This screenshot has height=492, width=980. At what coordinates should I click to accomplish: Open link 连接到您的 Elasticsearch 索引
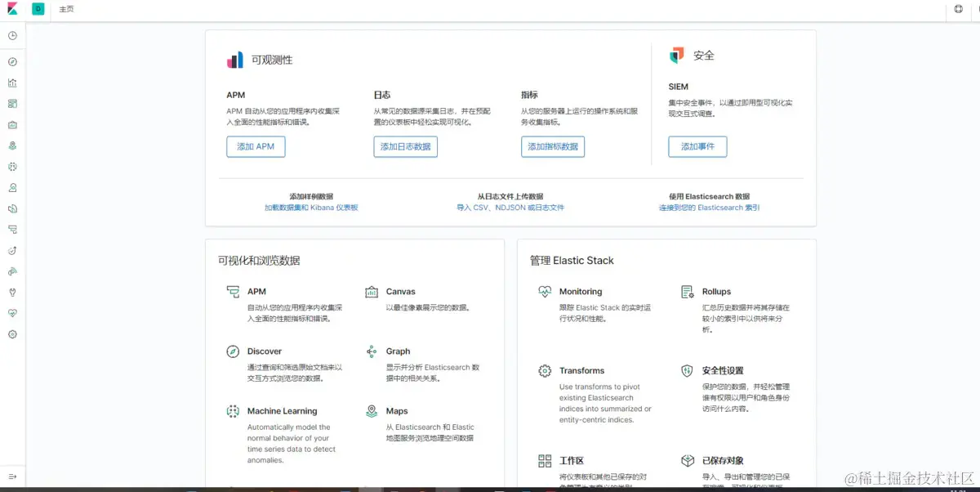(x=710, y=208)
